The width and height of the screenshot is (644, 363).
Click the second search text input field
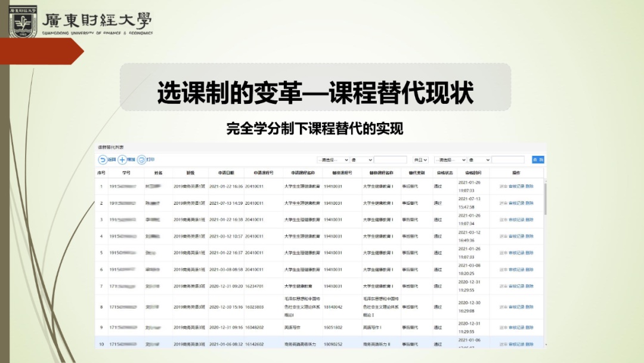(507, 160)
